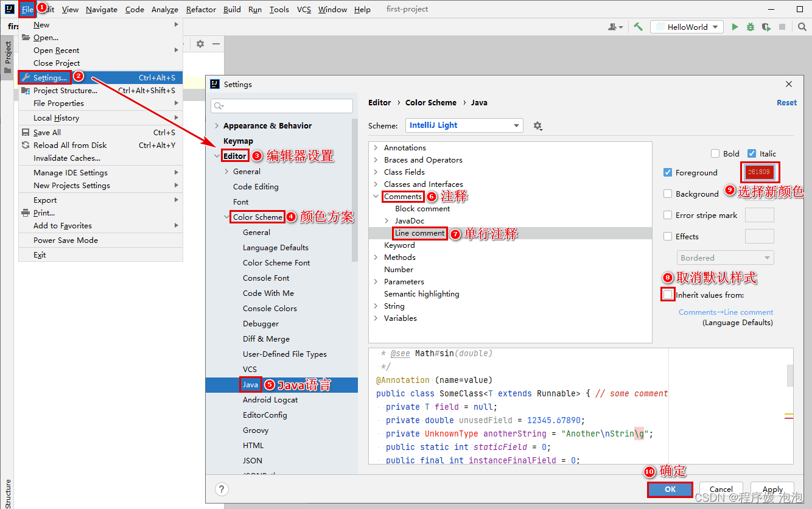Toggle Inherit values from checkbox
This screenshot has height=509, width=812.
(x=668, y=295)
